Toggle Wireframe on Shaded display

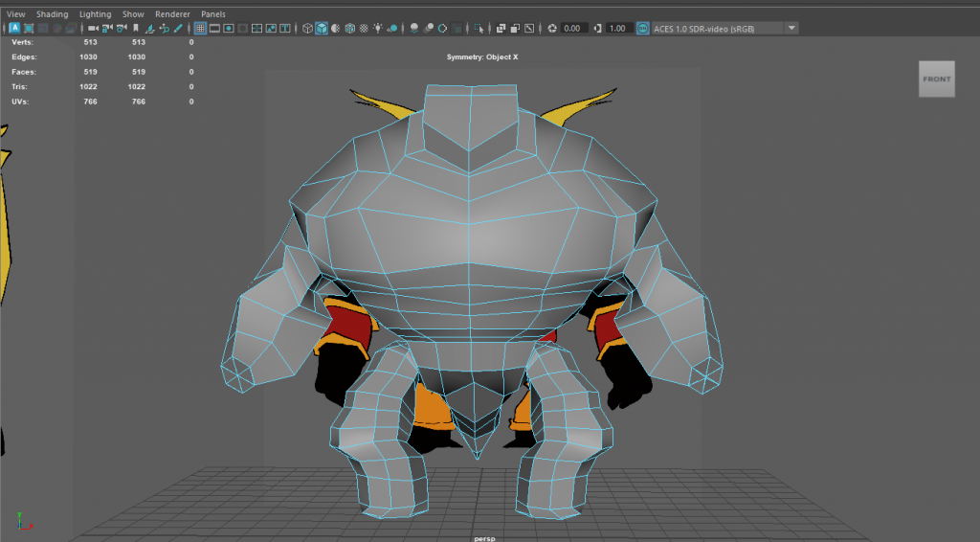[350, 28]
